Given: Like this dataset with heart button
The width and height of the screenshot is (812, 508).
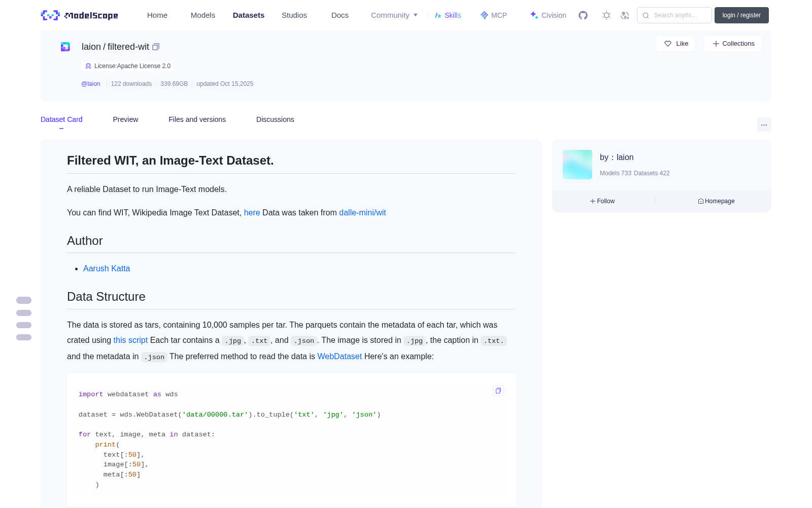Looking at the screenshot, I should click(675, 44).
